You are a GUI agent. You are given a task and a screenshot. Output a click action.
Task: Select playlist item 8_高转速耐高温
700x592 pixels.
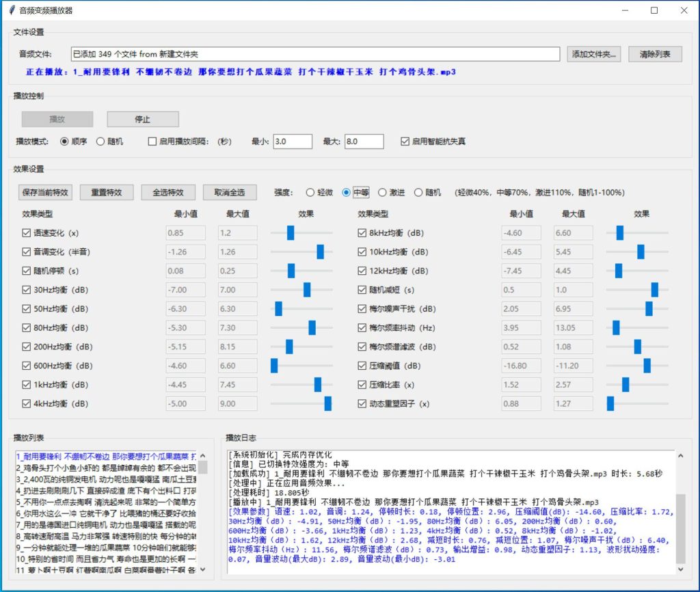[106, 536]
